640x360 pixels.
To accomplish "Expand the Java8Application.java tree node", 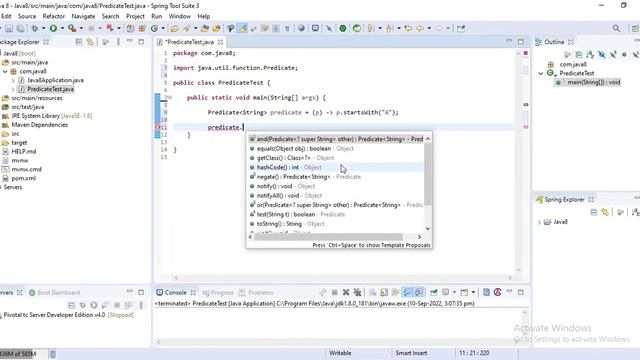I will tap(13, 80).
